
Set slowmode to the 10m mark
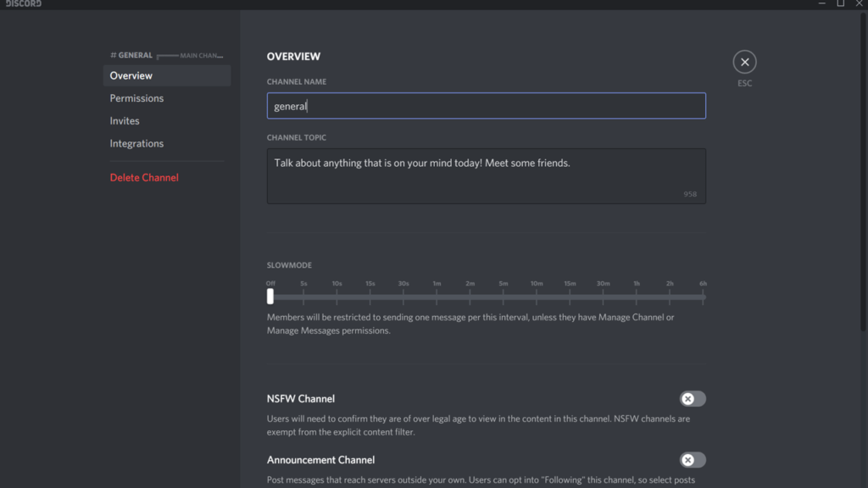(x=537, y=297)
